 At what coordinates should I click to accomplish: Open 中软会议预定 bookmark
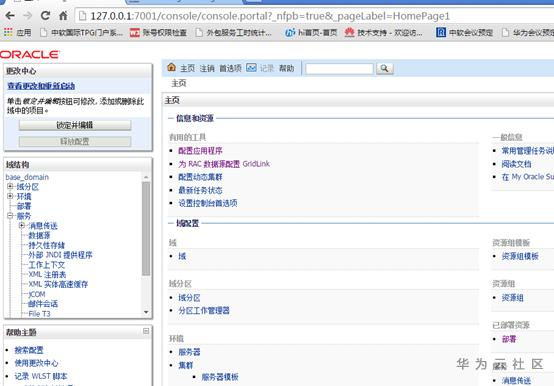pos(465,33)
